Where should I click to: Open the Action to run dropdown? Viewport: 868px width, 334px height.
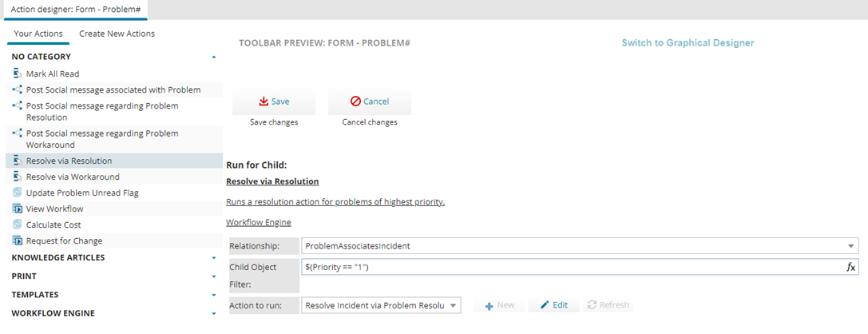coord(454,305)
